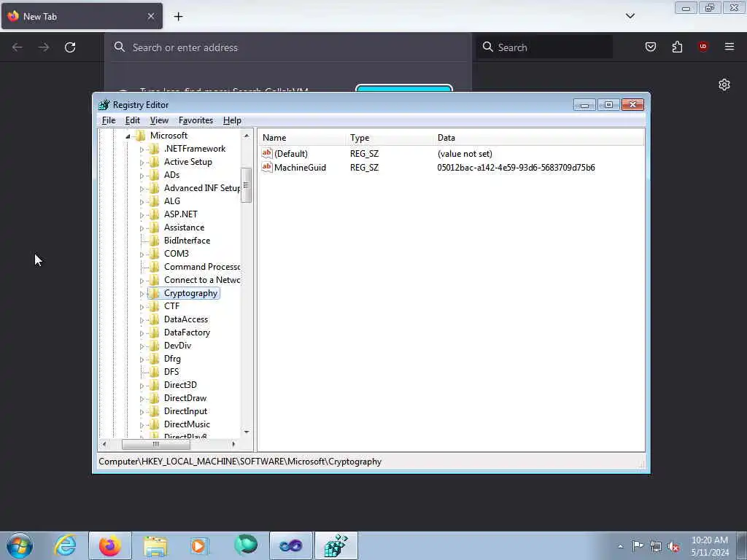Click Registry Editor taskbar button
Viewport: 747px width, 560px height.
coord(336,545)
